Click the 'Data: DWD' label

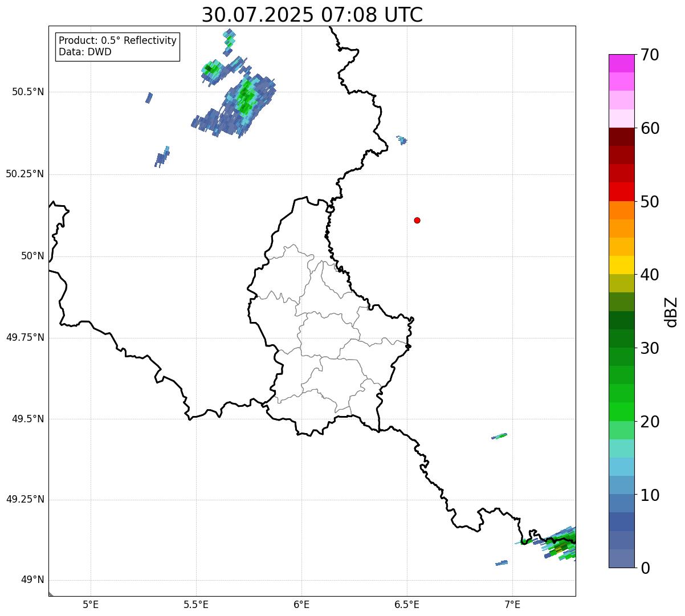click(85, 52)
